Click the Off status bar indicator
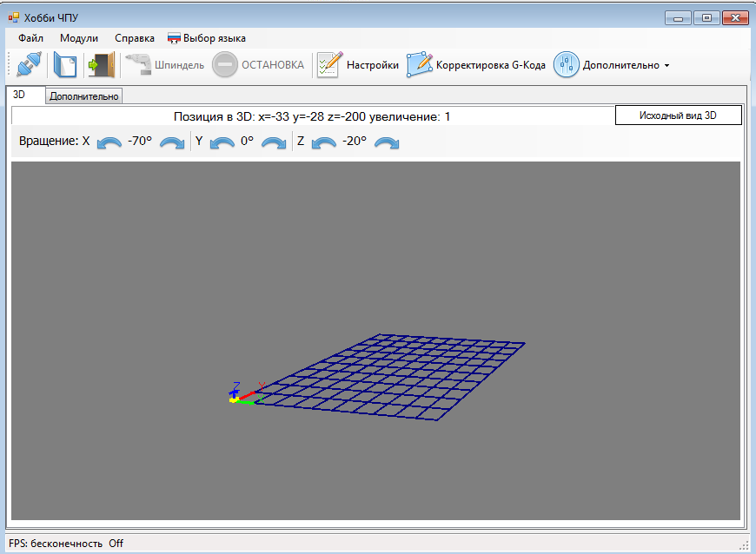 (116, 544)
